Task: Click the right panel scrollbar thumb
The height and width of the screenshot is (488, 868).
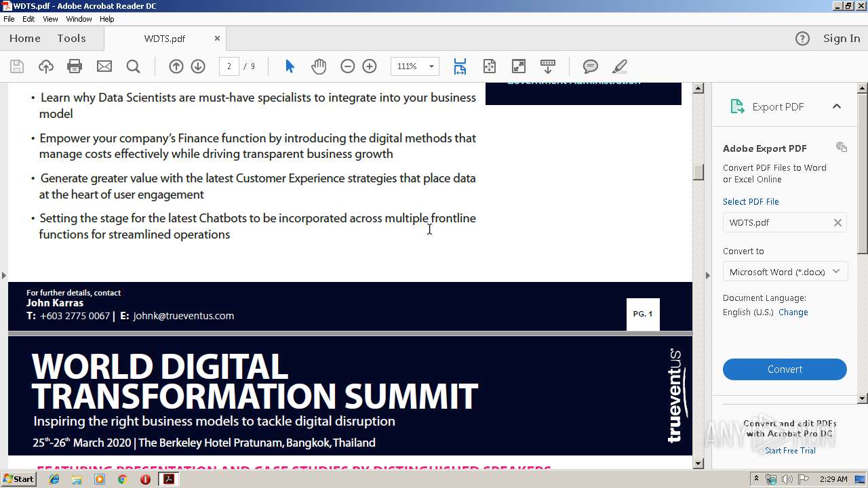Action: (x=863, y=173)
